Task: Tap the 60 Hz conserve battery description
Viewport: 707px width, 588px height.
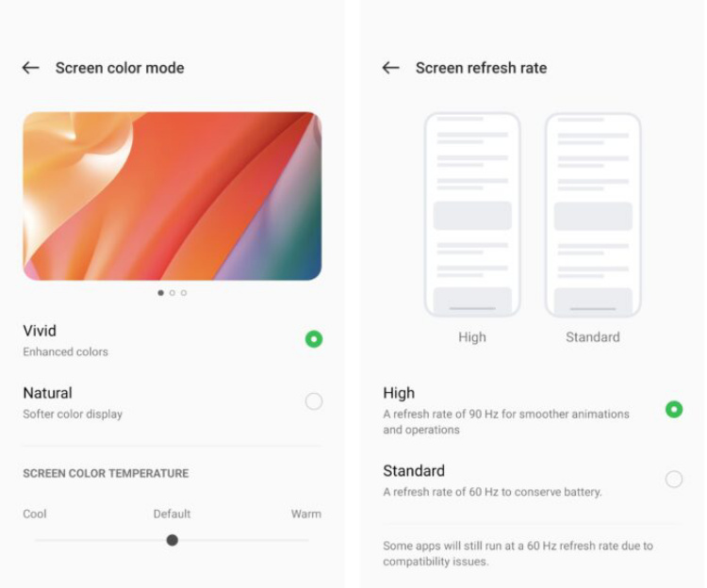Action: coord(492,492)
